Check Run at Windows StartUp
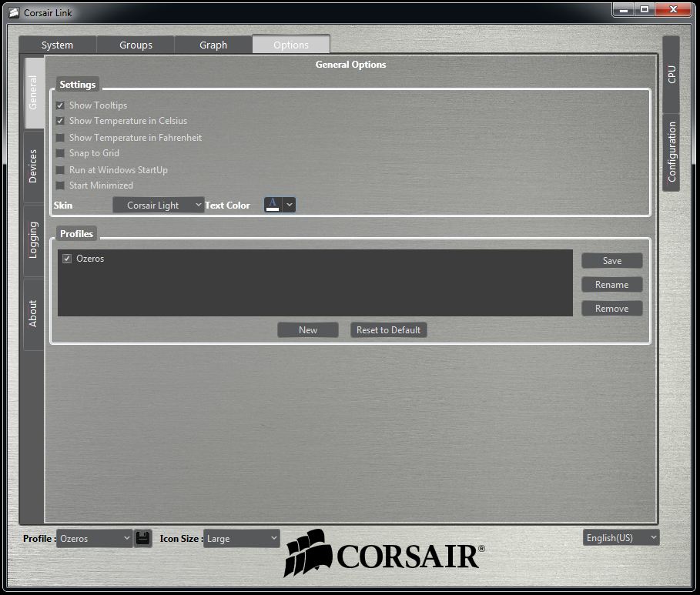The image size is (700, 595). pyautogui.click(x=60, y=170)
